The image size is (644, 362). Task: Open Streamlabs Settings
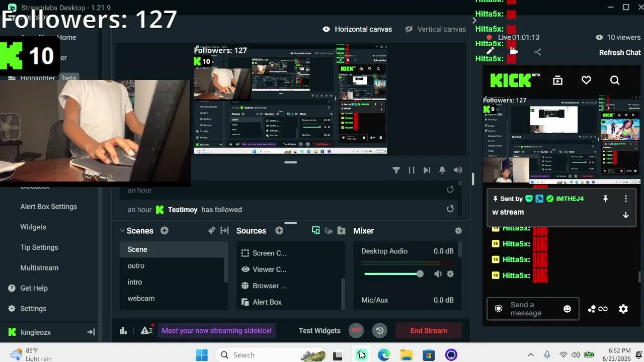[27, 309]
